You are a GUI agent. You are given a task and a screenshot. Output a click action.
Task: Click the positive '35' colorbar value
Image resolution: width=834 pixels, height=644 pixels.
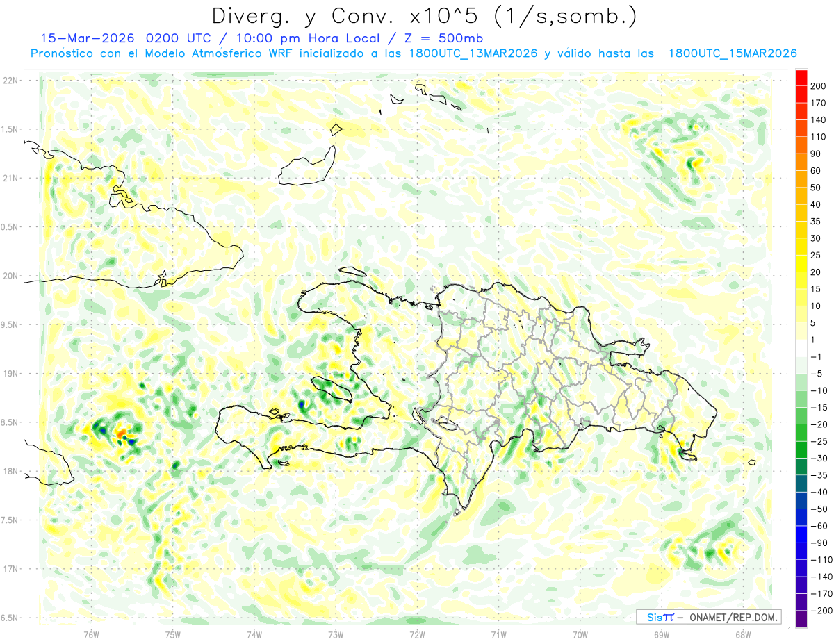[817, 222]
